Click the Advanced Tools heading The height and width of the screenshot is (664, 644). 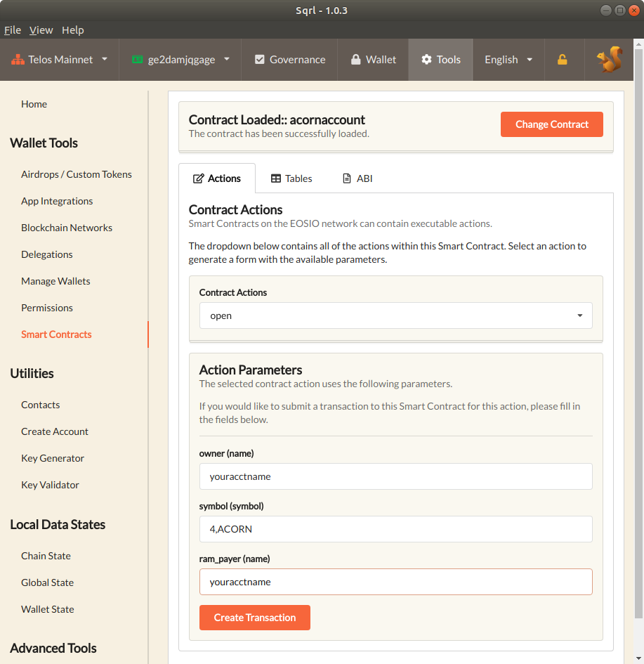tap(53, 649)
